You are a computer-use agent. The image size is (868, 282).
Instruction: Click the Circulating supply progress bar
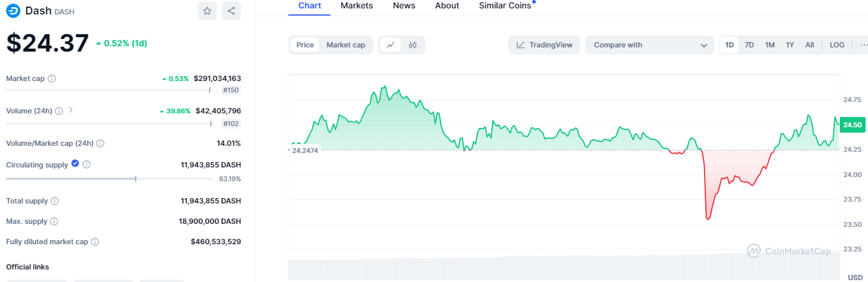tap(110, 178)
